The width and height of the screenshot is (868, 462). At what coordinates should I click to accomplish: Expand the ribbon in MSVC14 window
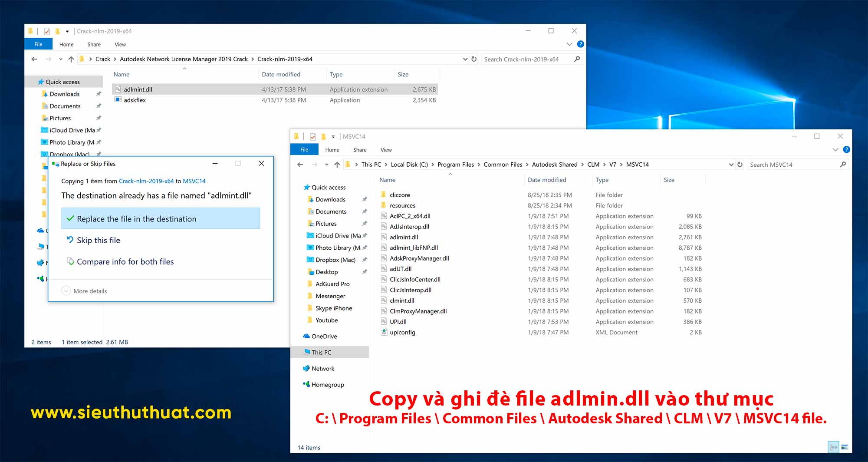point(835,150)
